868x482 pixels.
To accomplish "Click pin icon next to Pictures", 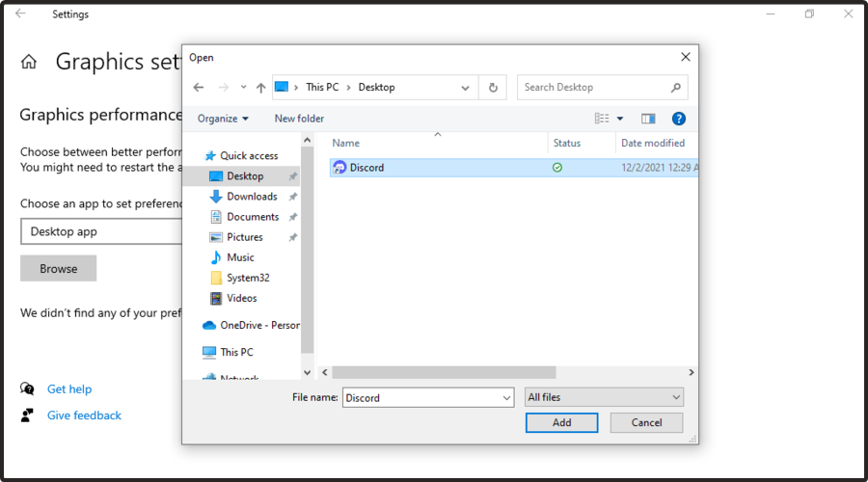I will coord(293,237).
